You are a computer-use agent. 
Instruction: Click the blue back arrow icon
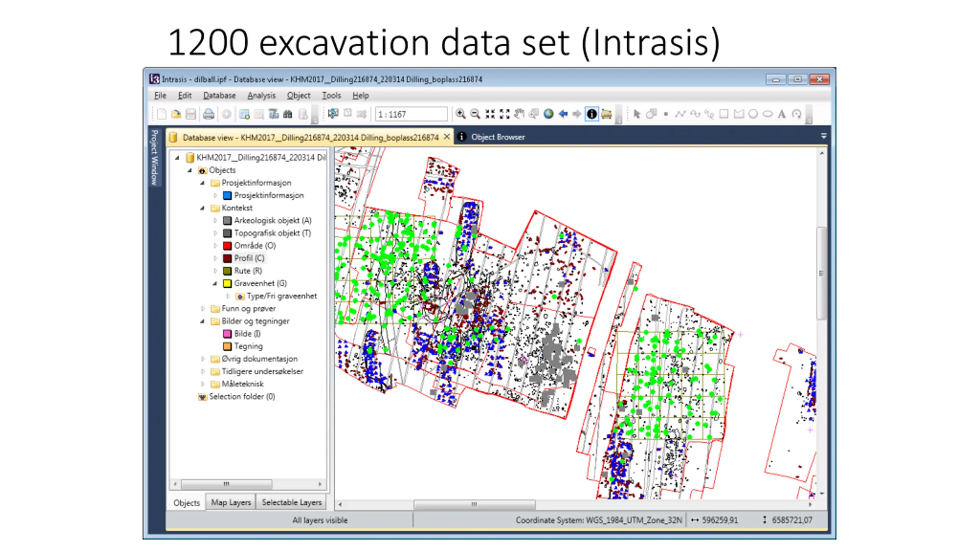tap(563, 114)
